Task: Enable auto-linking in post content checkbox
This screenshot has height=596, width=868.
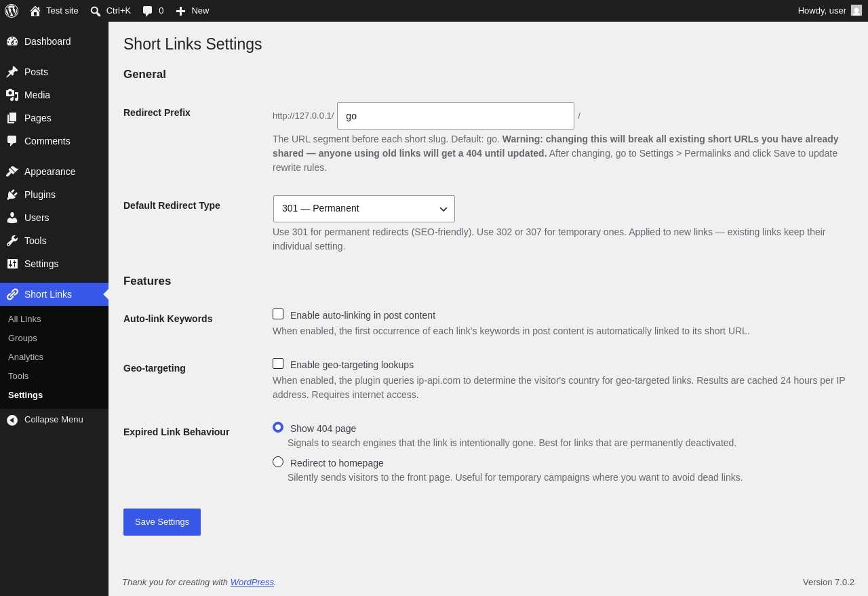Action: click(x=278, y=314)
